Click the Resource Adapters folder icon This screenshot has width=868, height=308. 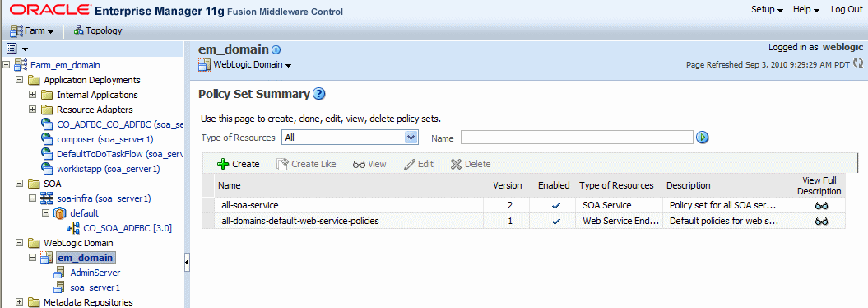click(x=47, y=110)
